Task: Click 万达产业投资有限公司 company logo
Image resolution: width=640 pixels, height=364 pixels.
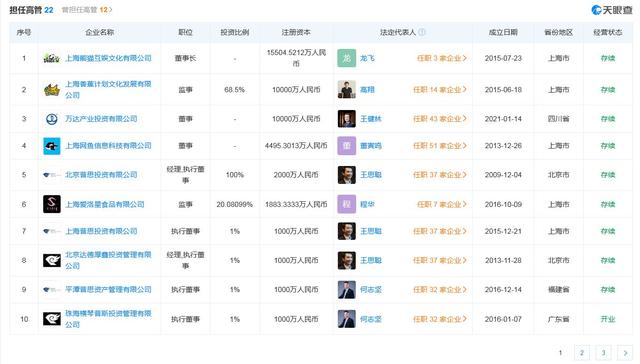Action: pyautogui.click(x=51, y=119)
